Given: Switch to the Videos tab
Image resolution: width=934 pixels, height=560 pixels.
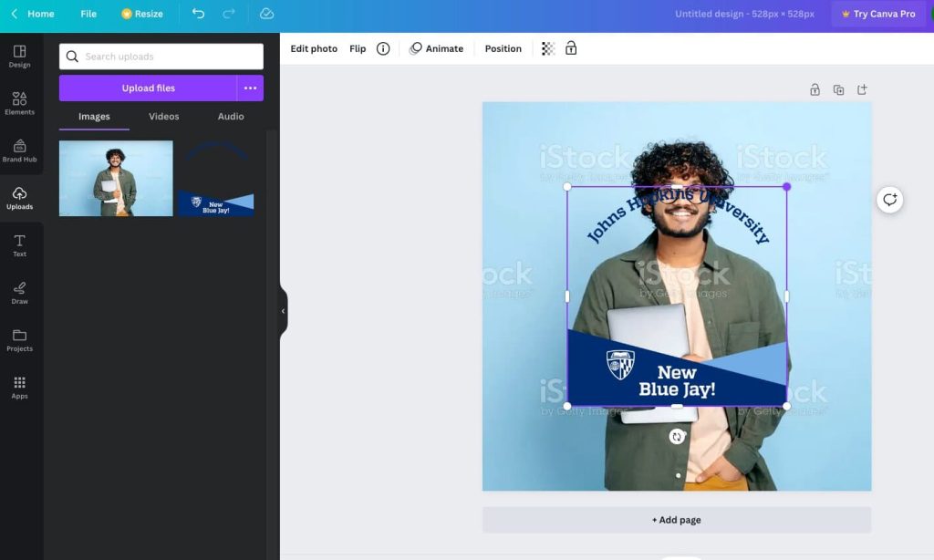Looking at the screenshot, I should click(x=164, y=116).
